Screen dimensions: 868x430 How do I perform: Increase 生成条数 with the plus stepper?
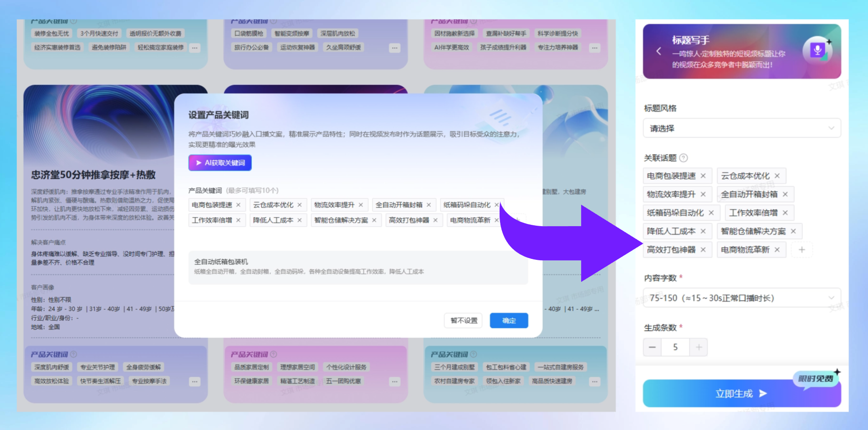[699, 347]
